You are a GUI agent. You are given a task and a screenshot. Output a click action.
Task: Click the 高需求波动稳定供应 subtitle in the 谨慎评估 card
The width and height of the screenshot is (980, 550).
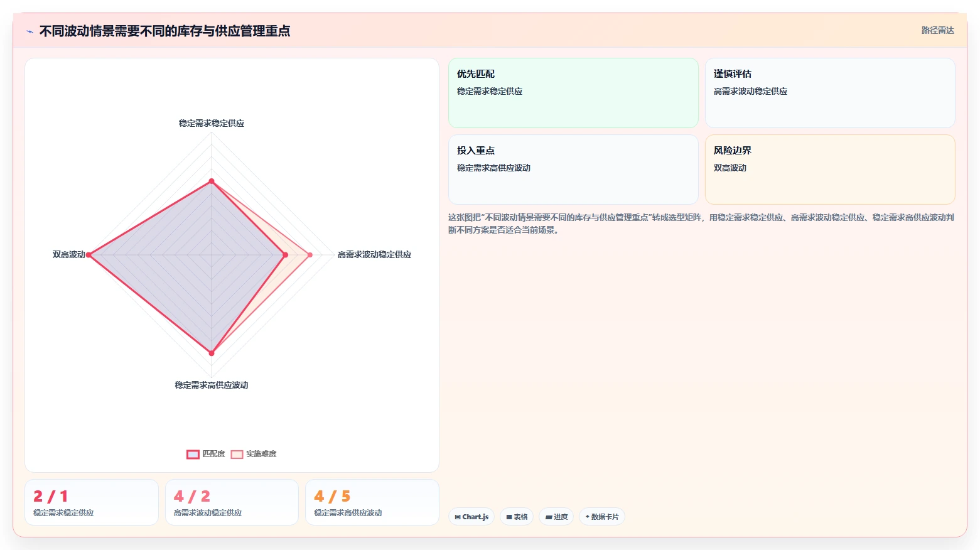pos(750,92)
